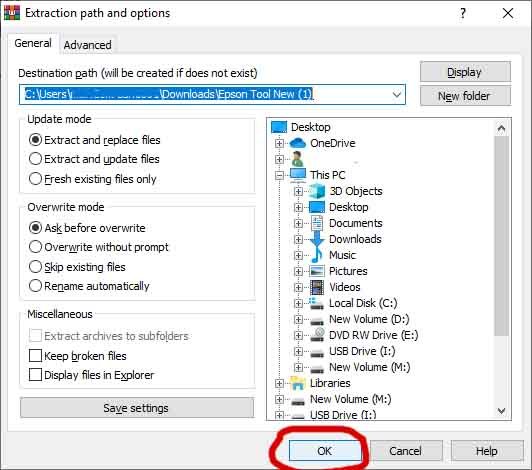The height and width of the screenshot is (470, 532).
Task: Select the 3D Objects cube icon
Action: (317, 191)
